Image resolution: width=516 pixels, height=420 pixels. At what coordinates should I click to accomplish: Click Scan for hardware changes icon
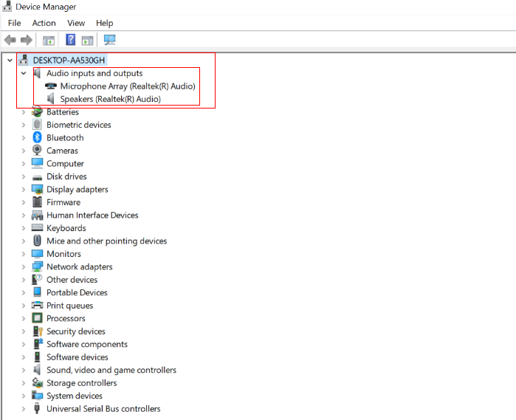coord(109,40)
